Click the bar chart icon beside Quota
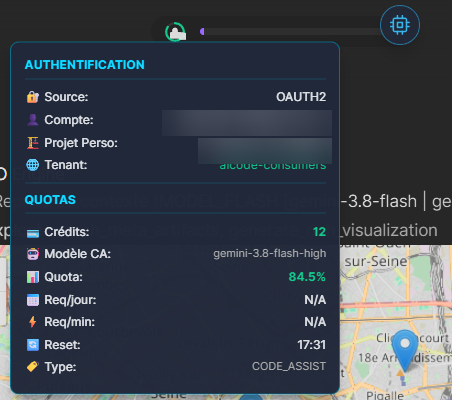 click(33, 277)
